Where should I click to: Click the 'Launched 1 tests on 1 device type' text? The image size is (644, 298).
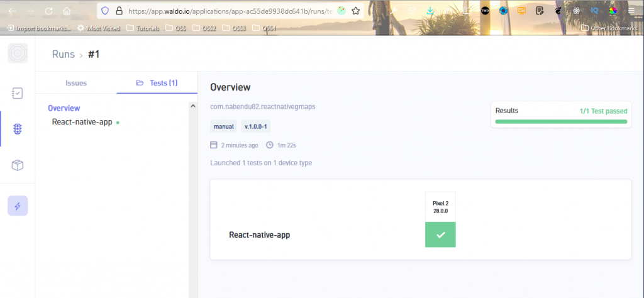point(261,163)
